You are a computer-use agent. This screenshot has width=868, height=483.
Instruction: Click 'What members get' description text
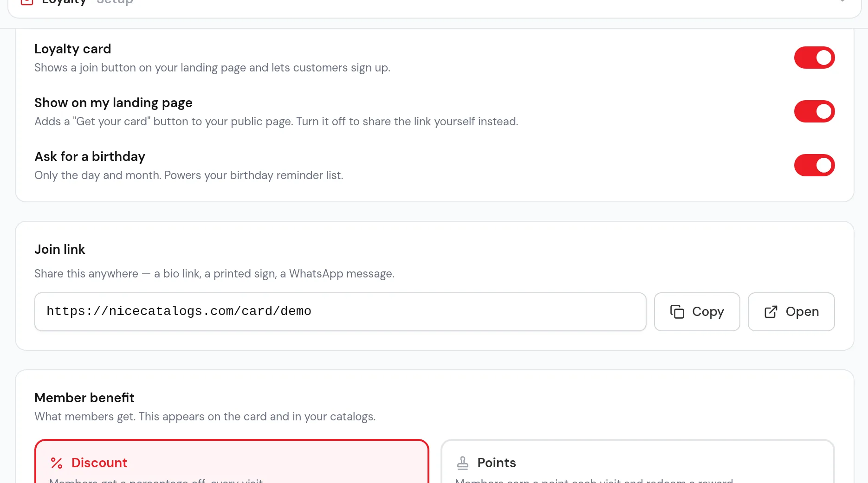click(205, 417)
